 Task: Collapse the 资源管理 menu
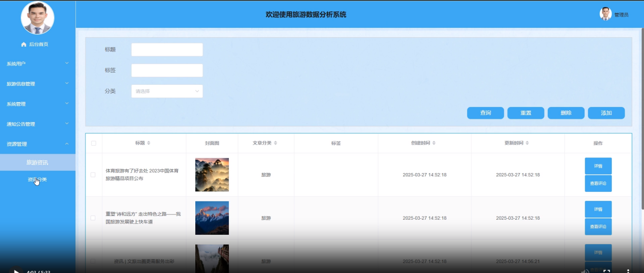point(38,144)
